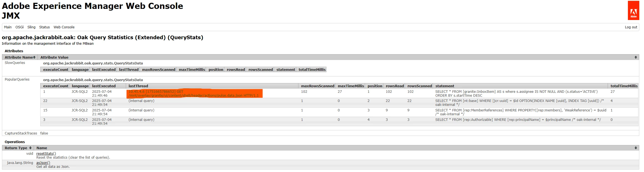
Task: Open the Status menu
Action: point(44,27)
